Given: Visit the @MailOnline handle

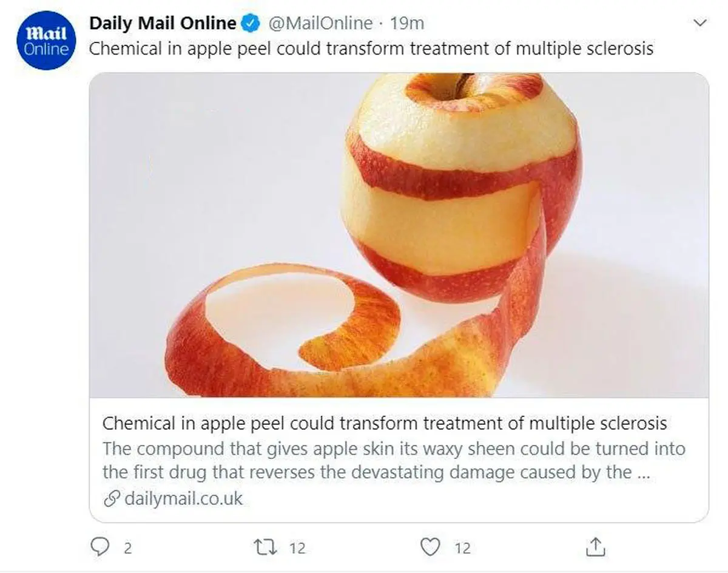Looking at the screenshot, I should click(x=320, y=24).
